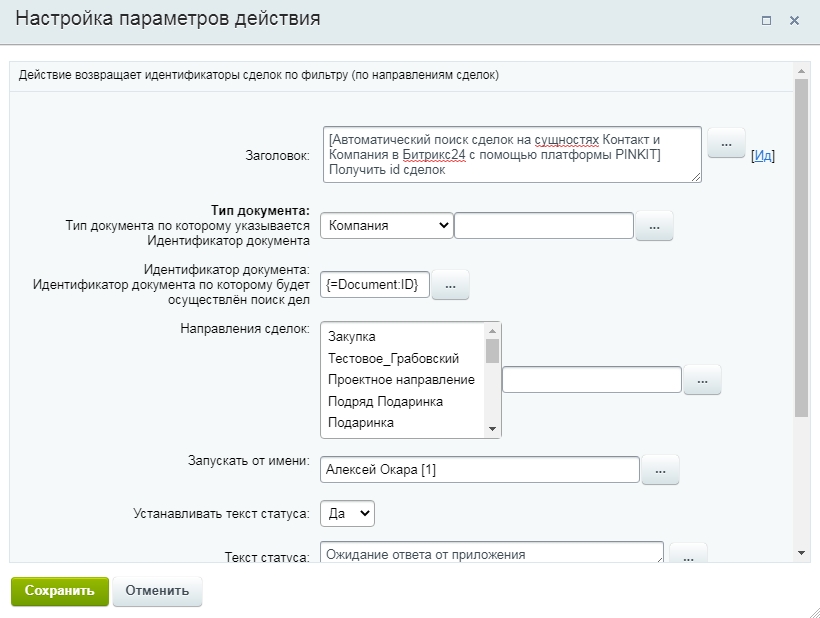Screen dimensions: 820x618
Task: Expand the Устанавливать текст статуса Да dropdown
Action: click(347, 513)
